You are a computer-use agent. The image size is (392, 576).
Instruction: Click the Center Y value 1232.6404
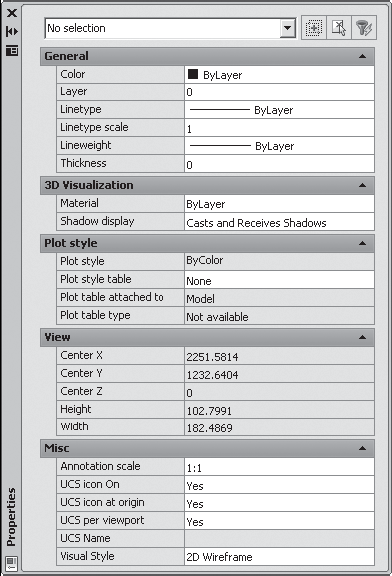(x=279, y=374)
